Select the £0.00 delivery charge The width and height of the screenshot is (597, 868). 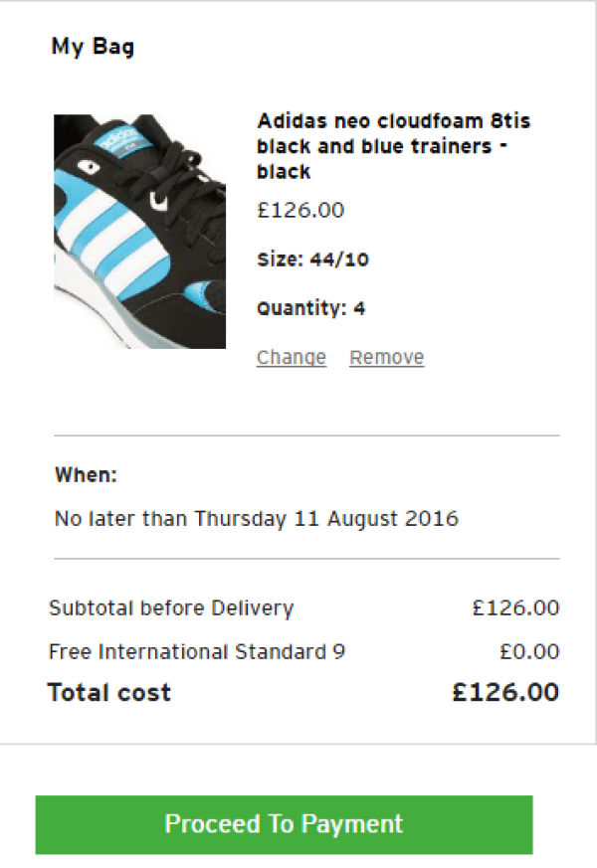pos(529,652)
